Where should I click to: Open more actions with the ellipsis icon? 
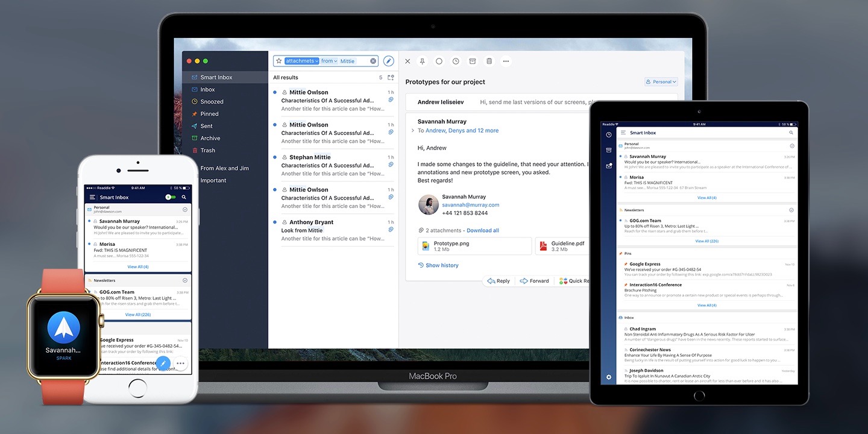pos(506,61)
